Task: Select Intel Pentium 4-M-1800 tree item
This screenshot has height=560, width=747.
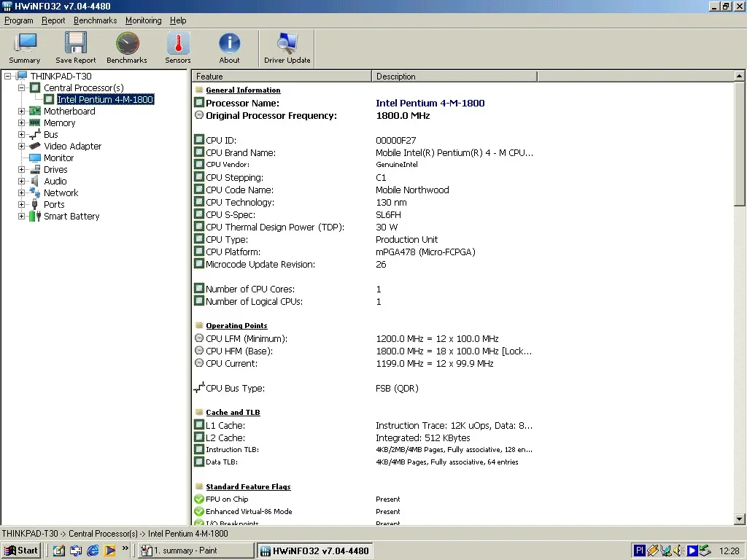Action: pos(105,99)
